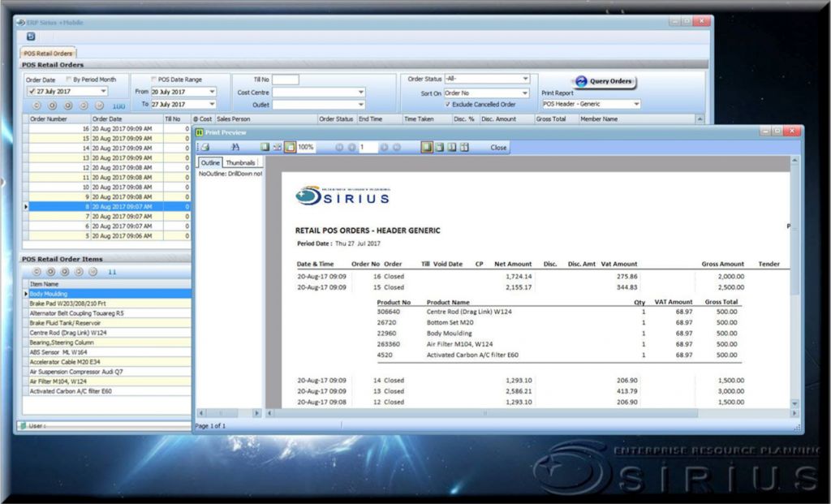Click the Member Name column header

coord(636,119)
